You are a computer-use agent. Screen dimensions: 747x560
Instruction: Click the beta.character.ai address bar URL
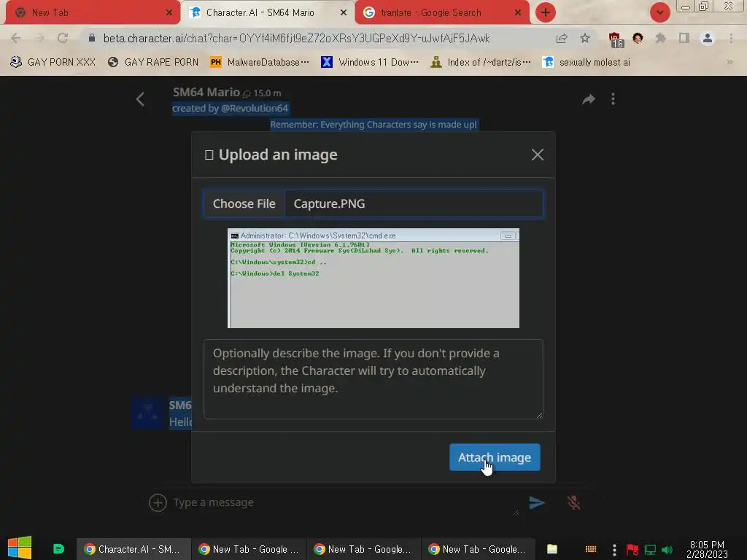[296, 39]
